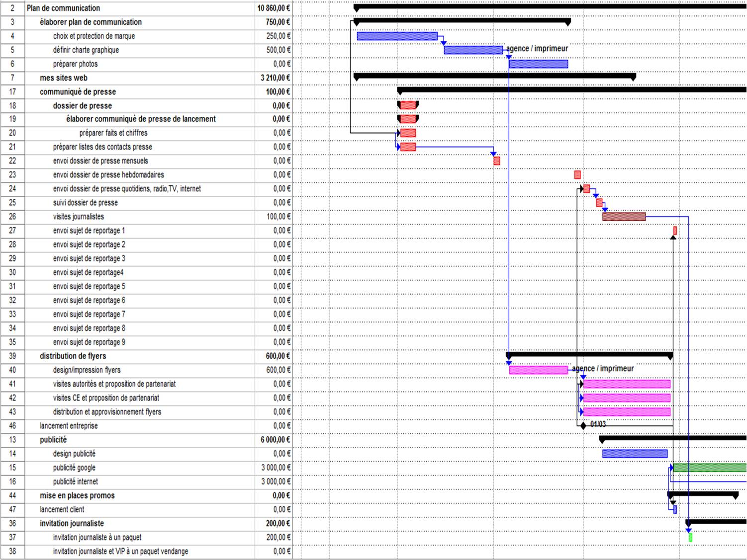747x560 pixels.
Task: Select the red 'envoi dossier de presse mensuels' bar
Action: [497, 161]
